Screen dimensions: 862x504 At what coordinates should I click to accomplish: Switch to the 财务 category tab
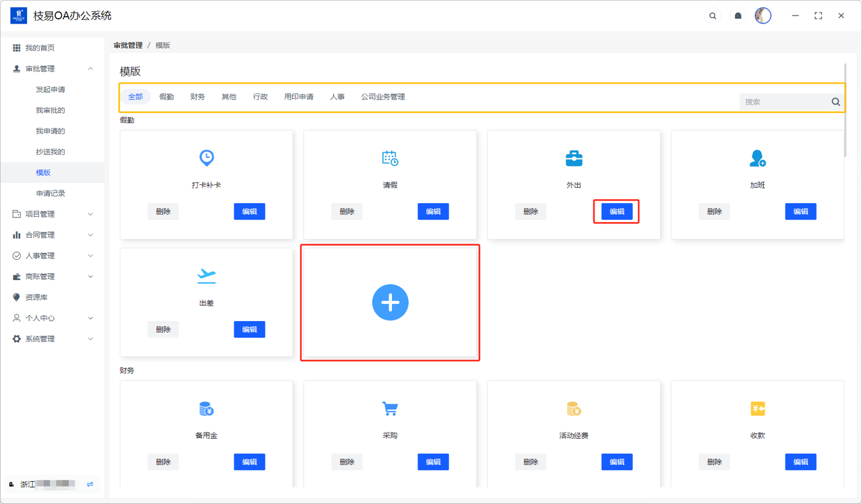[197, 97]
